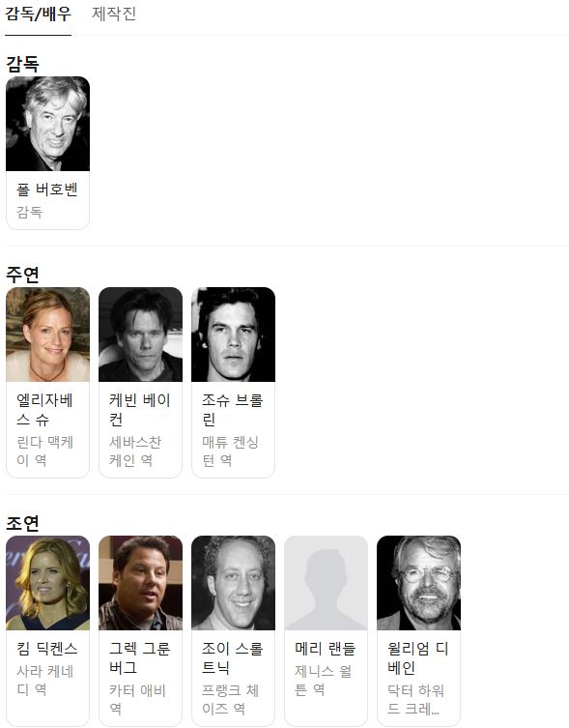
Task: Click the 폴 버호벤 name link
Action: coord(47,189)
